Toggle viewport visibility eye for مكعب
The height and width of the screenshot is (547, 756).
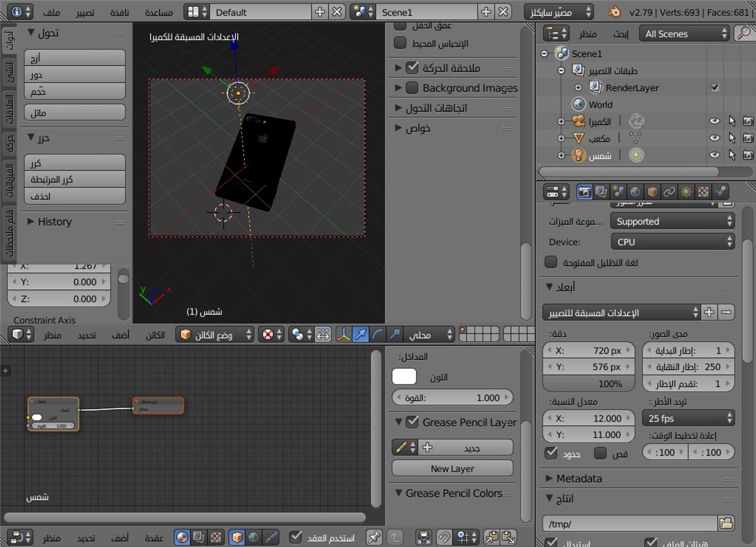(x=714, y=138)
